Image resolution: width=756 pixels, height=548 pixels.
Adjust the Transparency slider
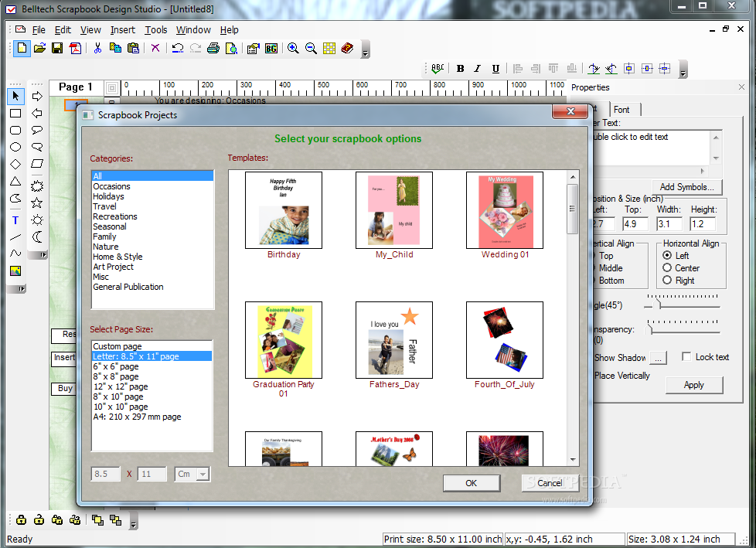click(650, 329)
